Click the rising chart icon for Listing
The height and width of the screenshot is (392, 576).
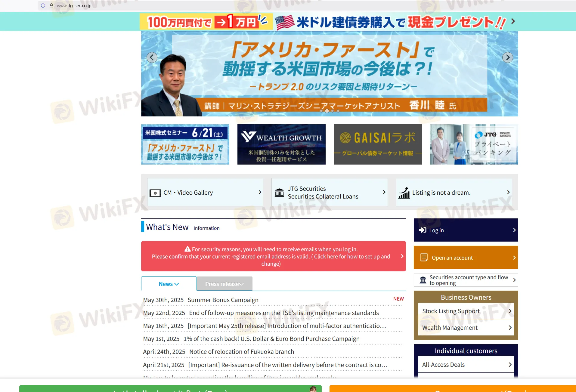point(404,193)
